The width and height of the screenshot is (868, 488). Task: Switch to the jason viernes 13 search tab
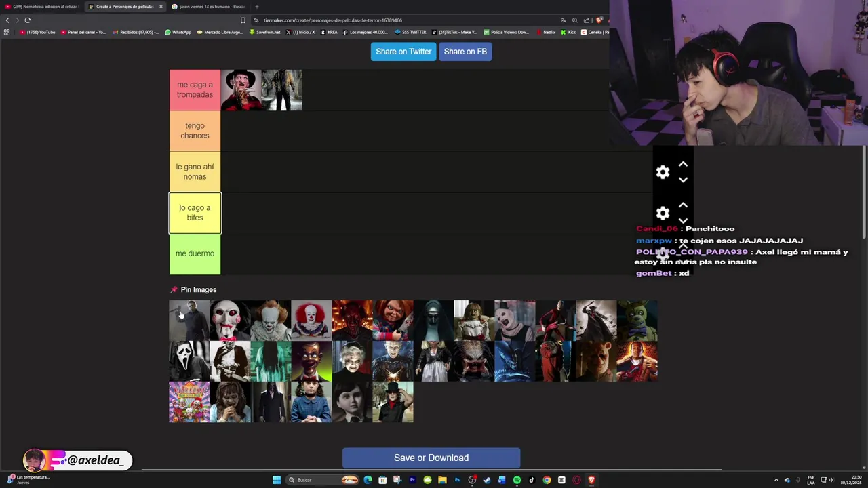coord(209,7)
